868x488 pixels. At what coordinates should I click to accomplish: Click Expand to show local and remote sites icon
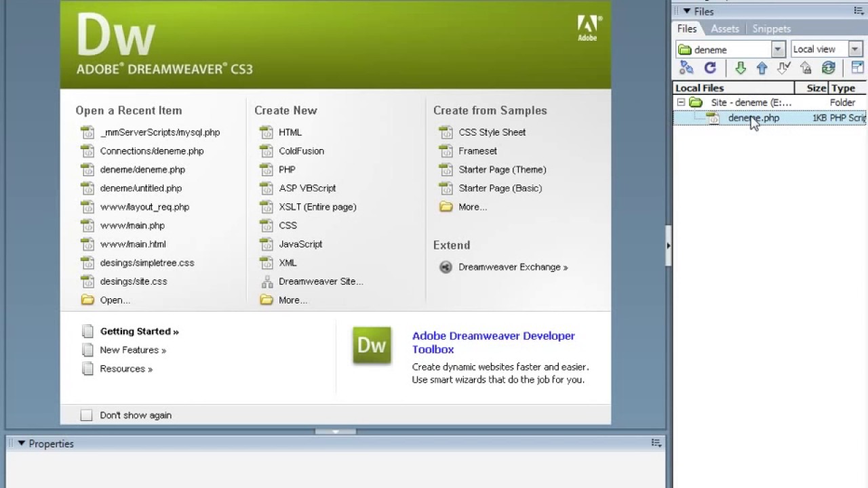(x=857, y=68)
